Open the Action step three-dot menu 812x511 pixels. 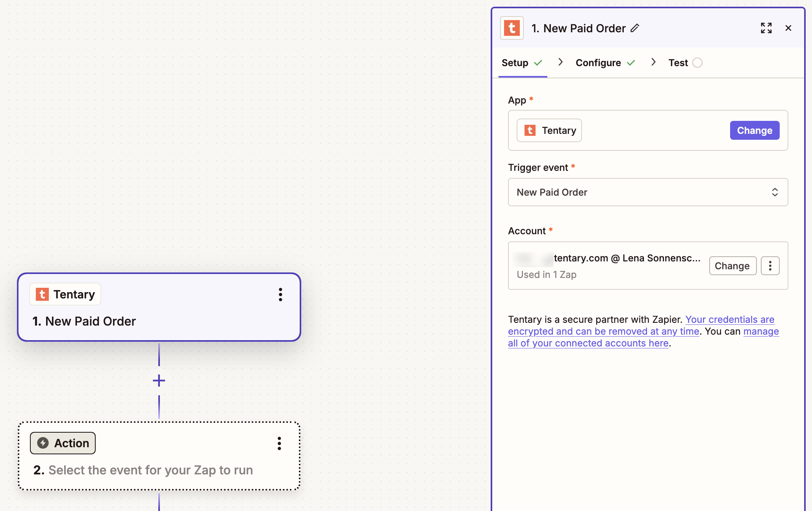pos(279,443)
